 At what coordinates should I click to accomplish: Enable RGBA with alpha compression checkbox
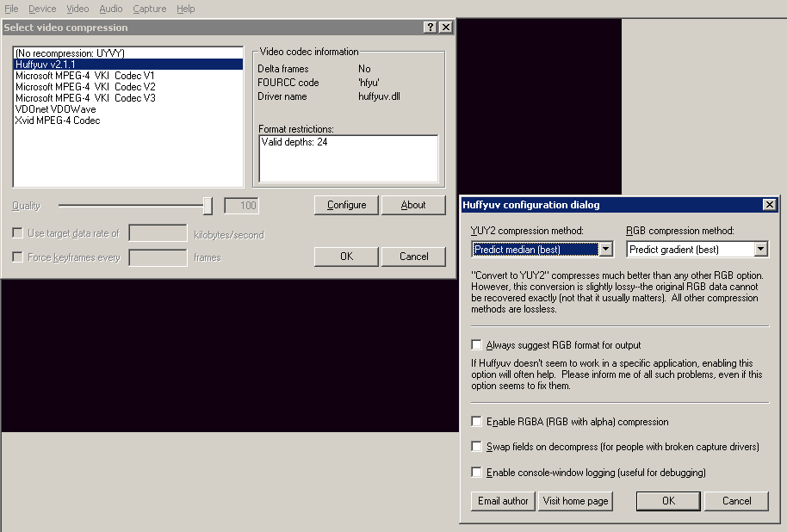tap(476, 422)
